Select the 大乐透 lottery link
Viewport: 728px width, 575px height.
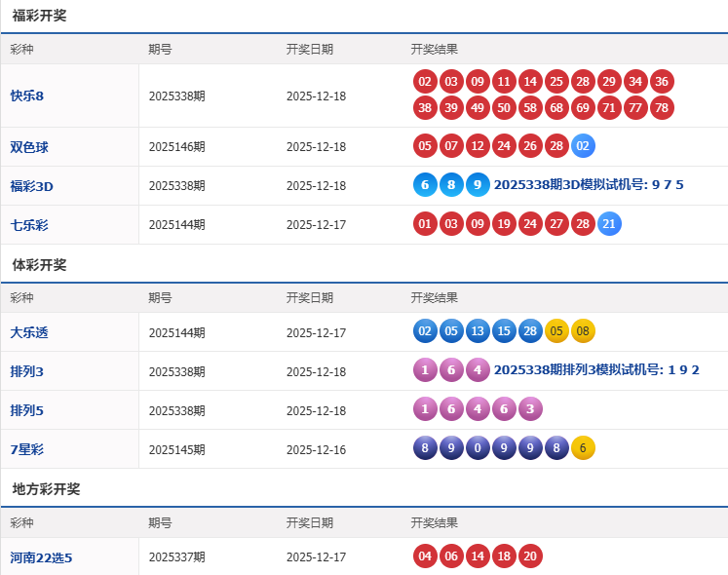click(29, 332)
